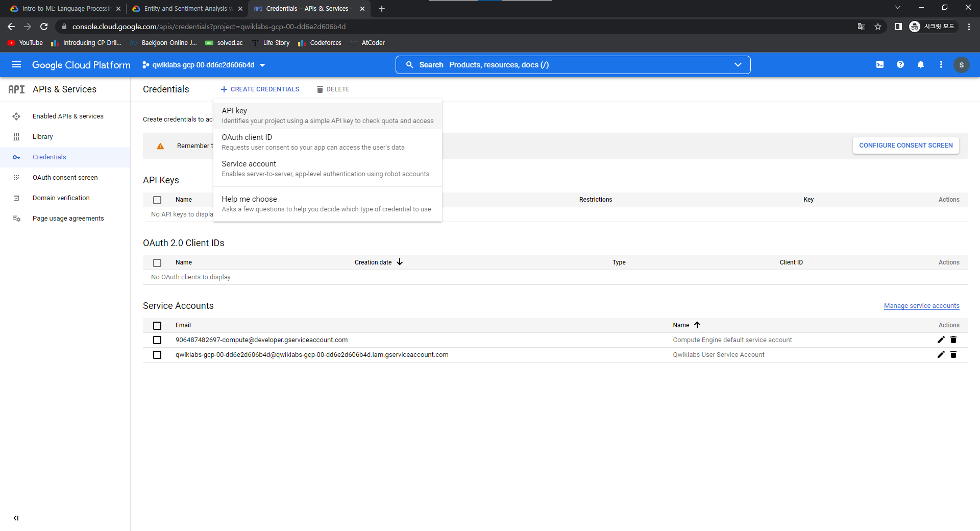The width and height of the screenshot is (980, 531).
Task: Open the Baekjoon Online Judge bookmark
Action: click(163, 43)
